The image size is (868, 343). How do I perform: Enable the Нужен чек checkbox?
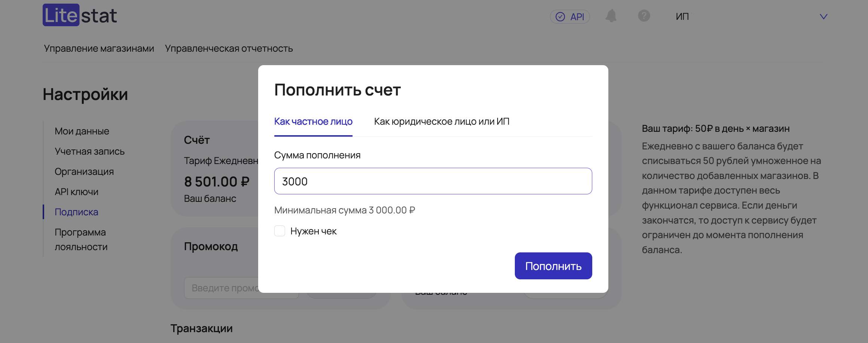[280, 231]
